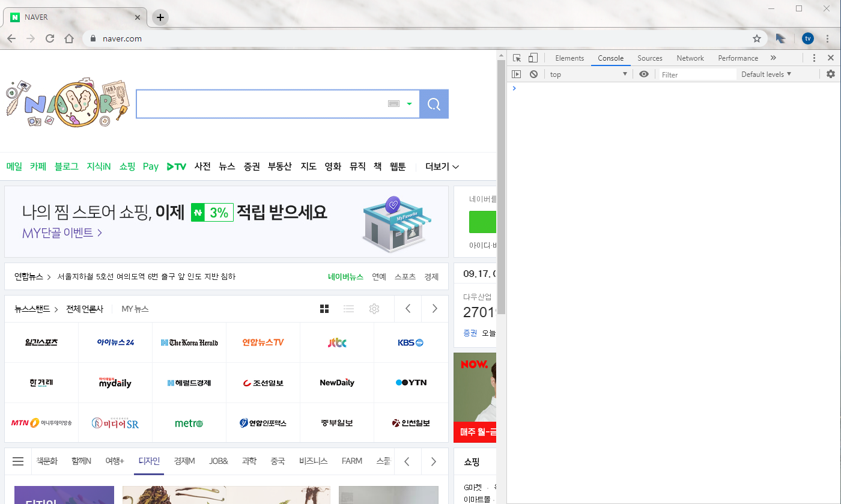Click the console Filter input
The width and height of the screenshot is (841, 504).
(697, 74)
